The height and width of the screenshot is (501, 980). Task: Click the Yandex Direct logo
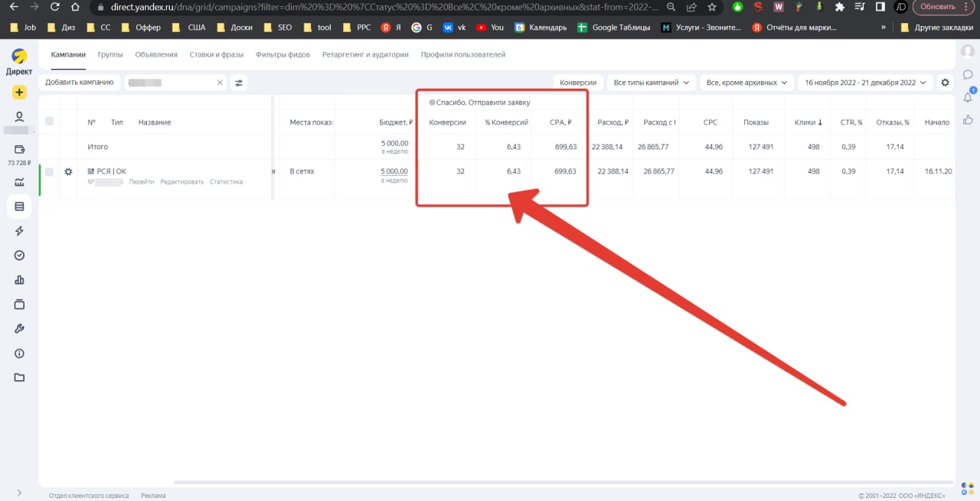coord(19,57)
